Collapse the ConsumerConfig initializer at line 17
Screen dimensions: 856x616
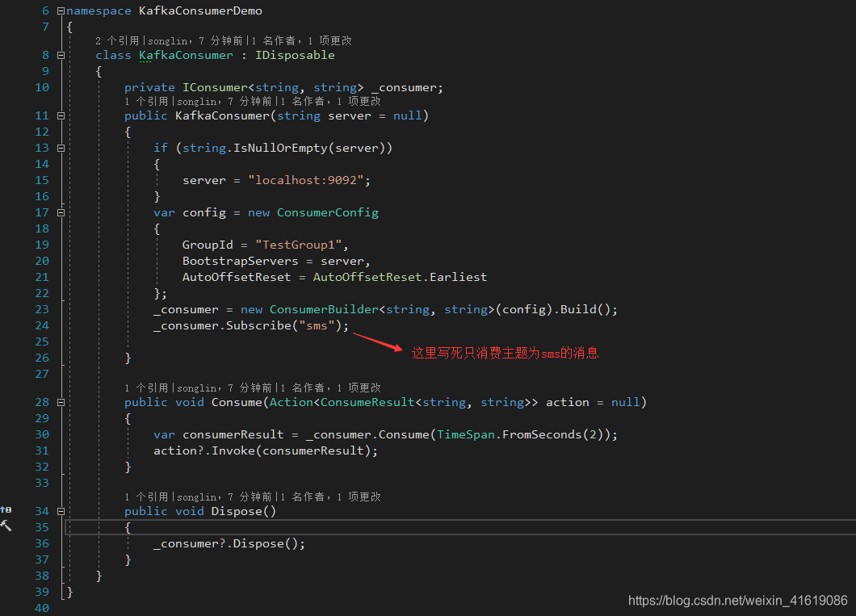(61, 213)
